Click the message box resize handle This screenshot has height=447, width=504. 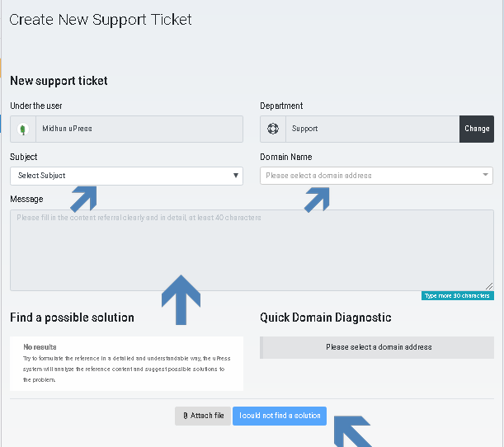click(489, 286)
